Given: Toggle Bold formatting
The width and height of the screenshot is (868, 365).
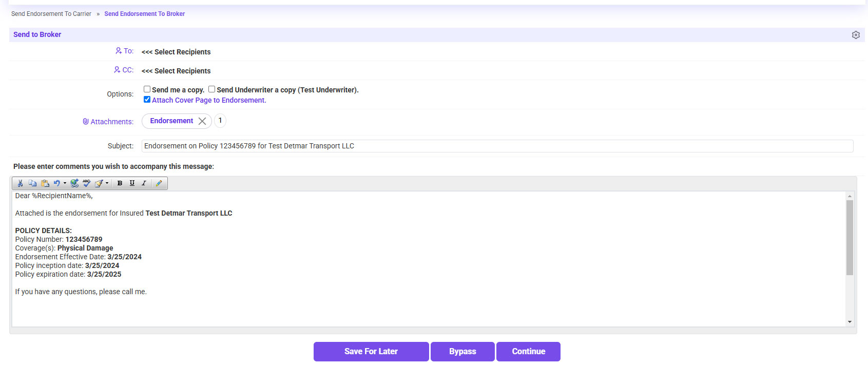Looking at the screenshot, I should click(x=120, y=183).
